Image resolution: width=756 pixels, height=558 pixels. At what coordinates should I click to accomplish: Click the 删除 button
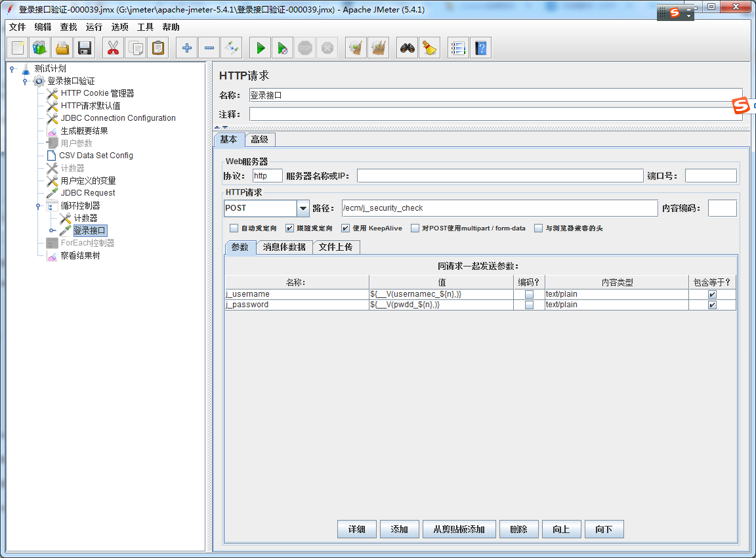pos(519,529)
